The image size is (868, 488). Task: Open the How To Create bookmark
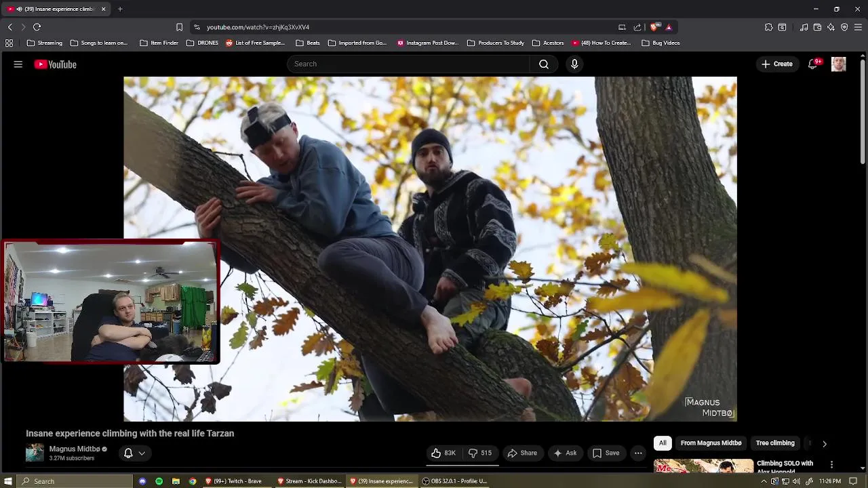pyautogui.click(x=601, y=43)
